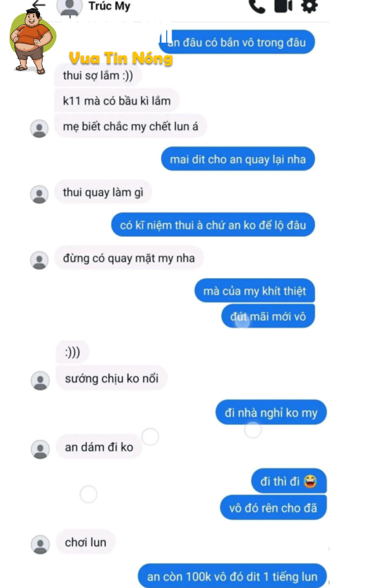
Task: Tap sender avatar beside 'an dám đi ko'
Action: [x=40, y=449]
